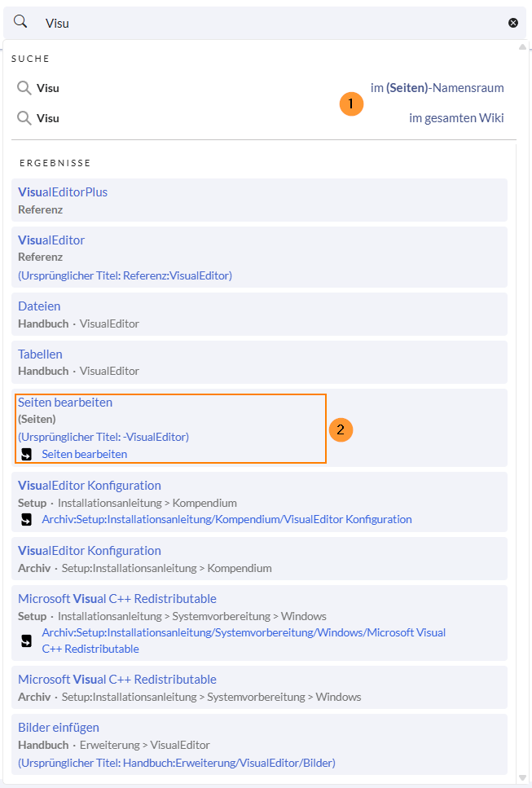
Task: Click redirect icon next to 'Seiten bearbeiten' link
Action: 26,454
